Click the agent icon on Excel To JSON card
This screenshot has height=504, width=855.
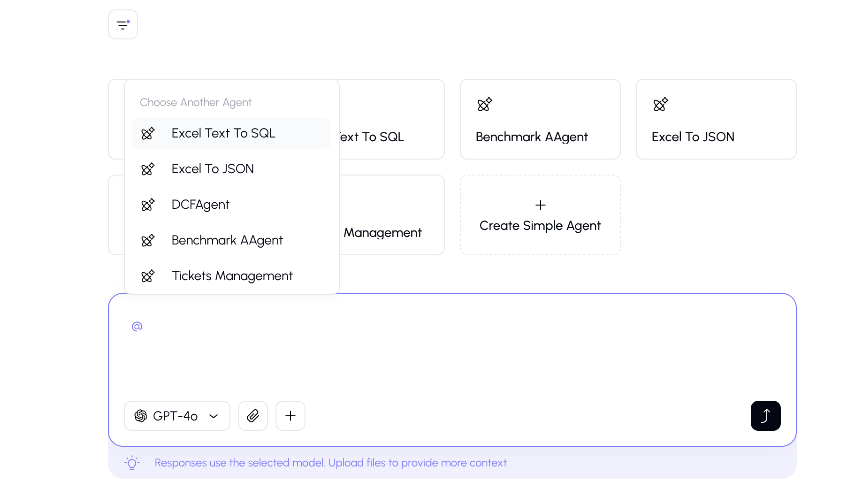tap(660, 104)
